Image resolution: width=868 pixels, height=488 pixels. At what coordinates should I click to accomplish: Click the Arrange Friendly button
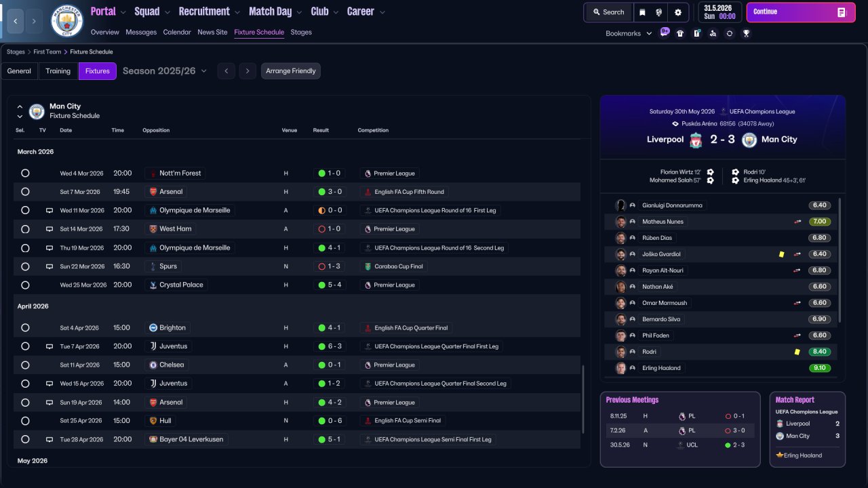(291, 71)
